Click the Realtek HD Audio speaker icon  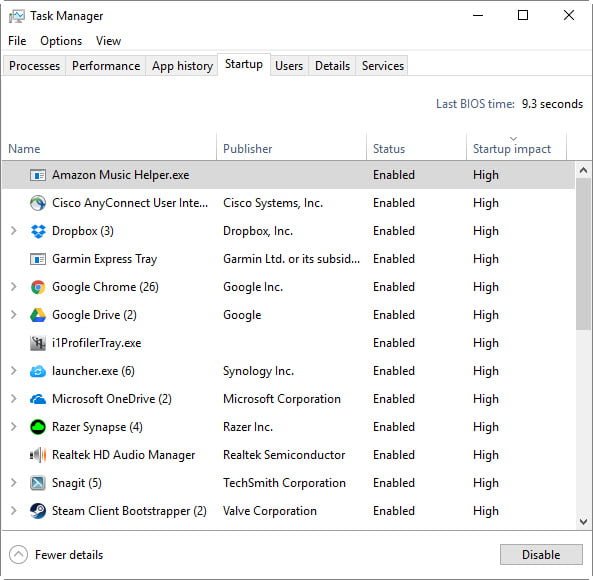click(x=38, y=455)
